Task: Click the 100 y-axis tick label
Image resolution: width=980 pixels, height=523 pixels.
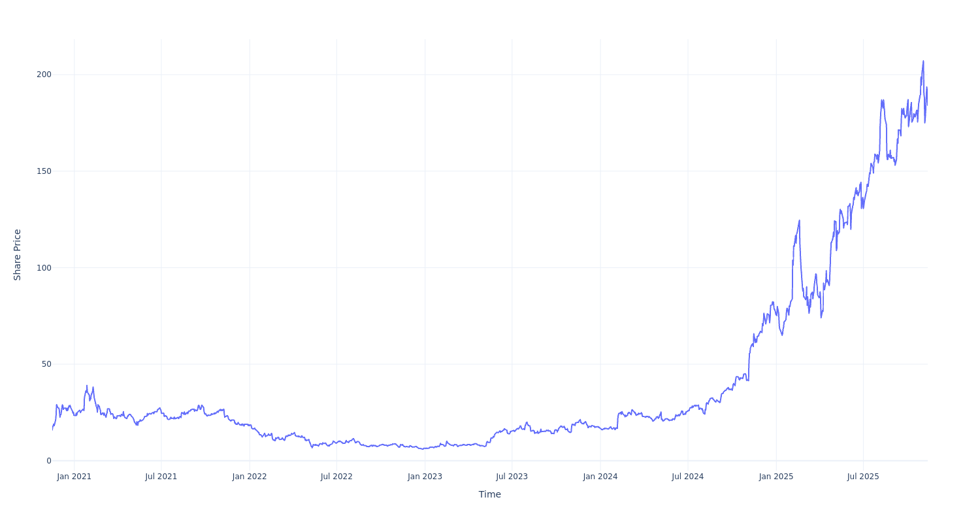Action: pyautogui.click(x=44, y=267)
